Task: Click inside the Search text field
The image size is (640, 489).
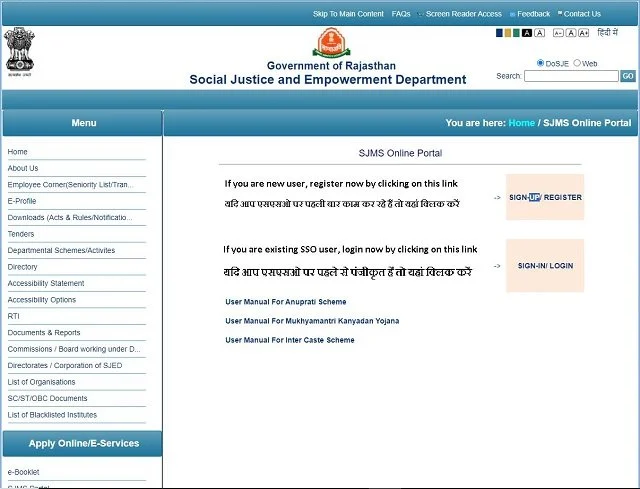Action: click(571, 76)
